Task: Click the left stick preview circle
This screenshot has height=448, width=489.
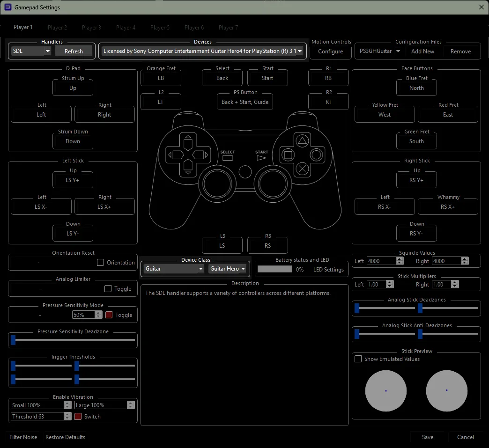Action: click(386, 390)
